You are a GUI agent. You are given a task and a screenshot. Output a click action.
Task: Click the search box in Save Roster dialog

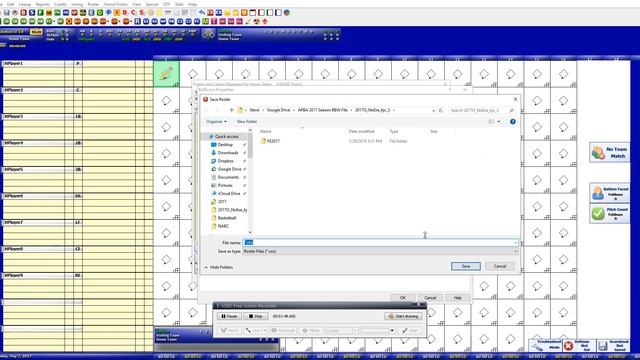coord(482,110)
